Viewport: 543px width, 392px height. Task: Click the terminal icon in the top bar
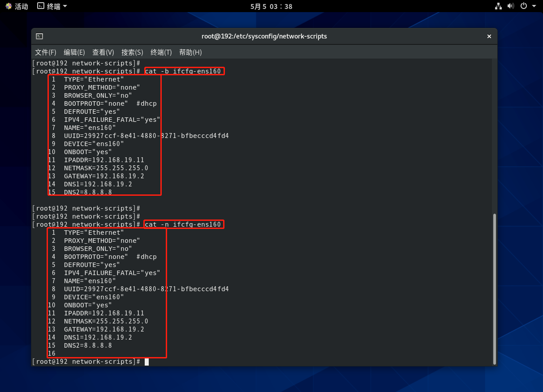tap(41, 6)
